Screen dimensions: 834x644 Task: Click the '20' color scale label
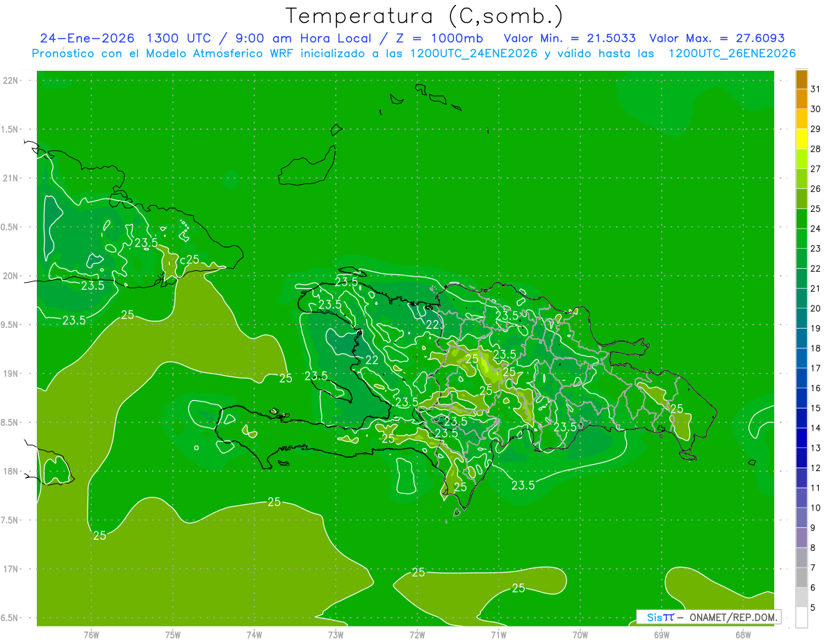(816, 308)
